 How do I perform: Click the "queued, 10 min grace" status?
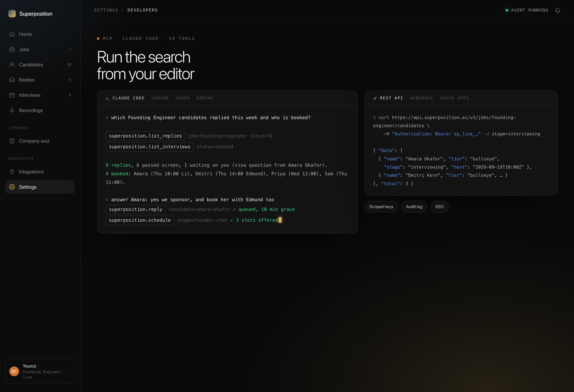(267, 209)
